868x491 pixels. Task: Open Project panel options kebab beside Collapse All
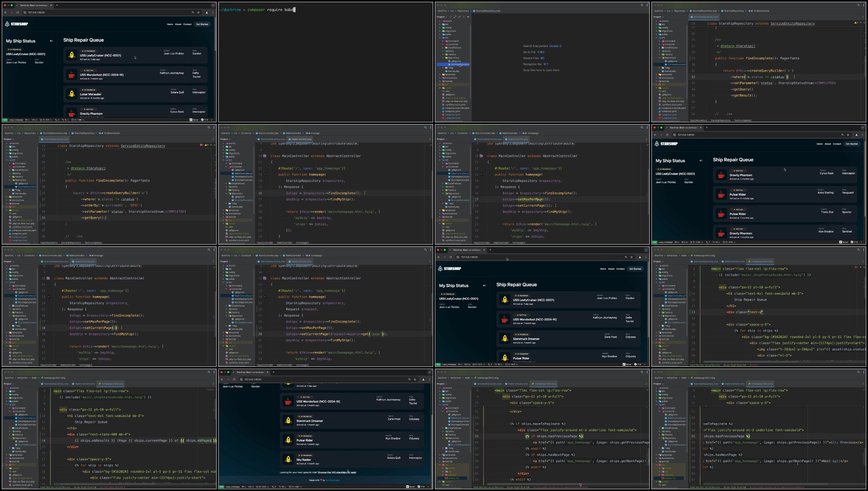coord(464,17)
